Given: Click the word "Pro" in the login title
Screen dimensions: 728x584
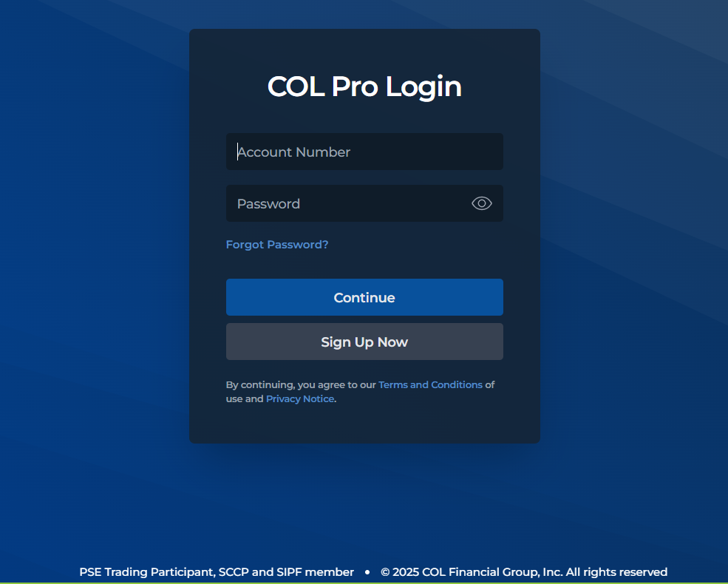Looking at the screenshot, I should (x=355, y=86).
